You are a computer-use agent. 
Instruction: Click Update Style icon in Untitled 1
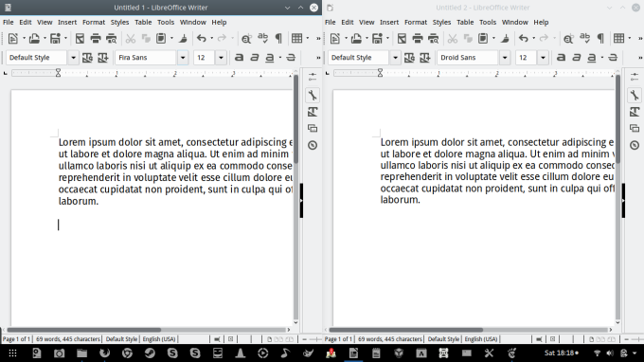click(x=87, y=58)
